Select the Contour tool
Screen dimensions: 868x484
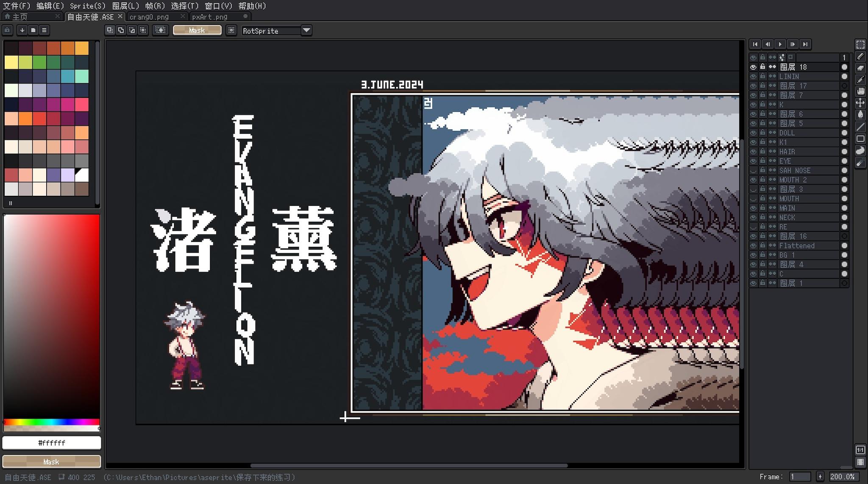[x=860, y=150]
